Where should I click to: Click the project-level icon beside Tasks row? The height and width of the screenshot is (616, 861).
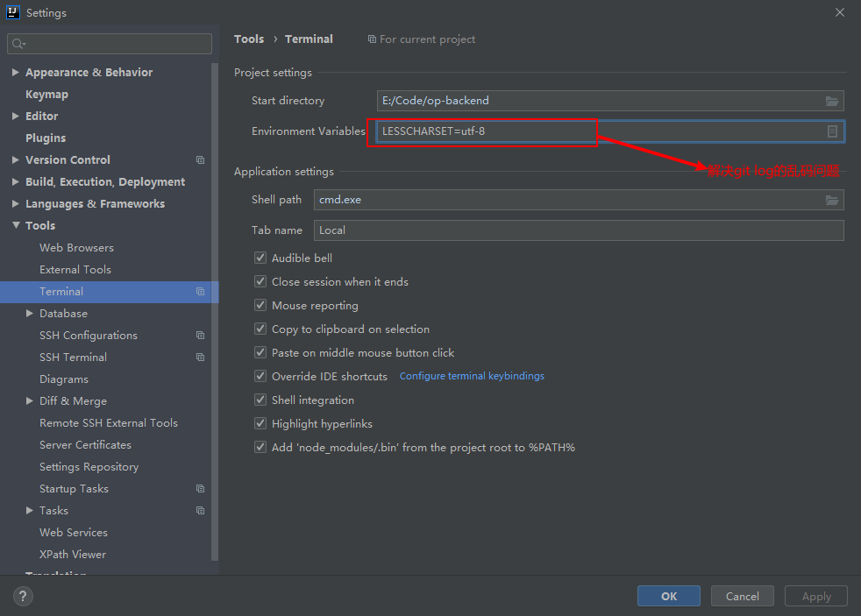(201, 511)
